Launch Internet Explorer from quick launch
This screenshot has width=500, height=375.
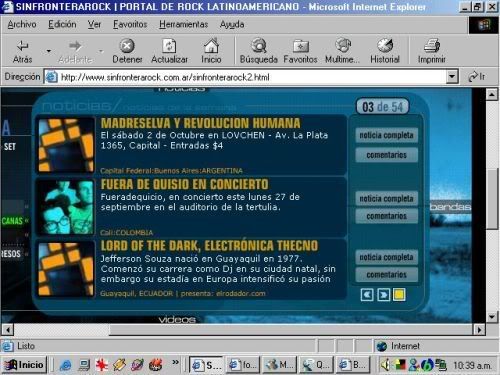65,365
